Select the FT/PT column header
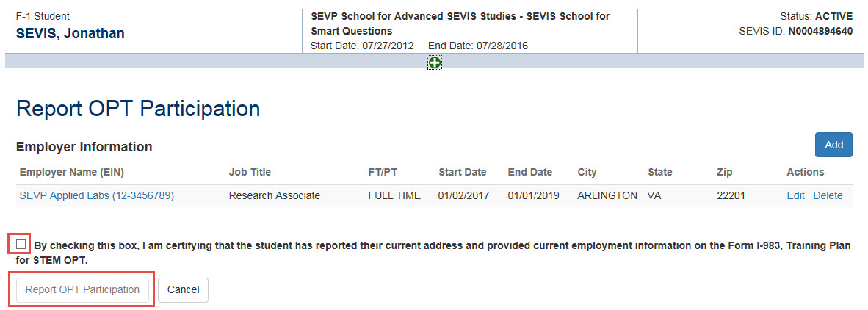This screenshot has width=868, height=310. click(383, 172)
